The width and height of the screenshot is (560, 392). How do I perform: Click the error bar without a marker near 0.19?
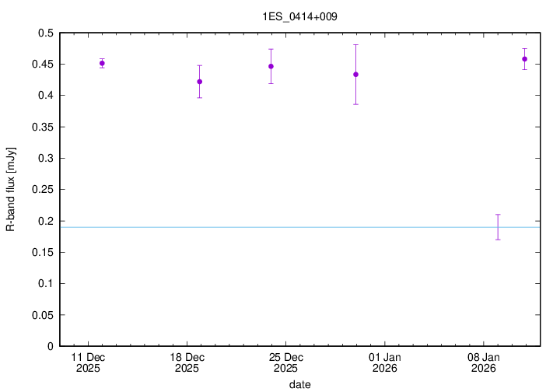[x=498, y=226]
